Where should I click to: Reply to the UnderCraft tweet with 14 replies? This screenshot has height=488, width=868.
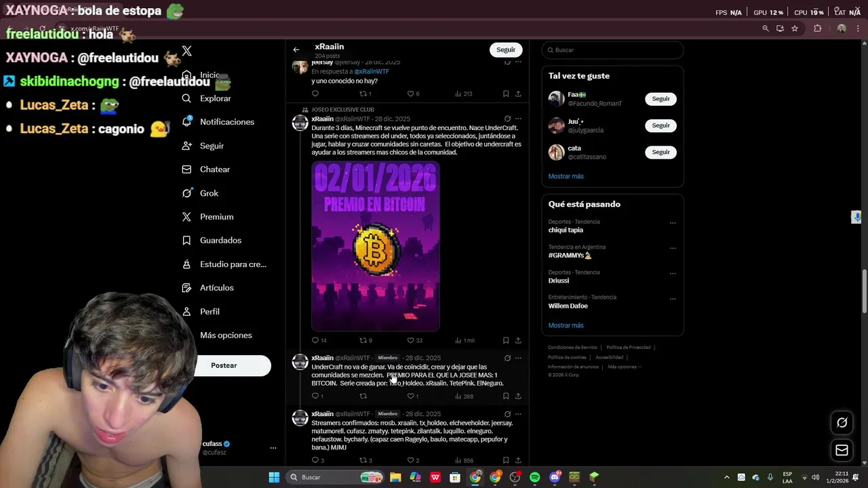coord(315,340)
